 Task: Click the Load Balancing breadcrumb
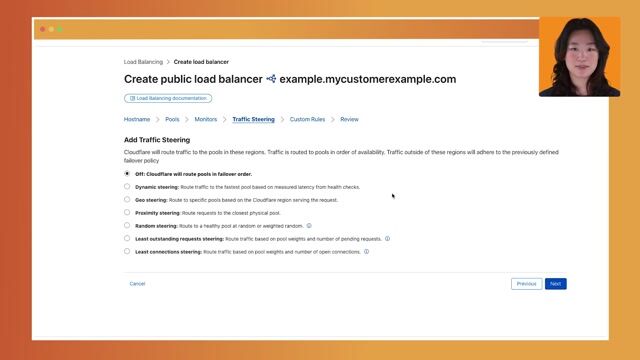(x=143, y=62)
